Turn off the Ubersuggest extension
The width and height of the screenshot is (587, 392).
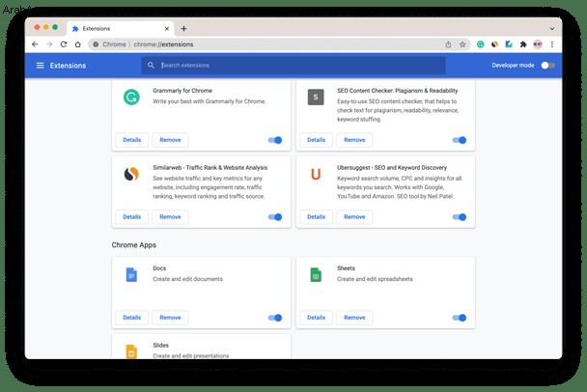pyautogui.click(x=460, y=217)
